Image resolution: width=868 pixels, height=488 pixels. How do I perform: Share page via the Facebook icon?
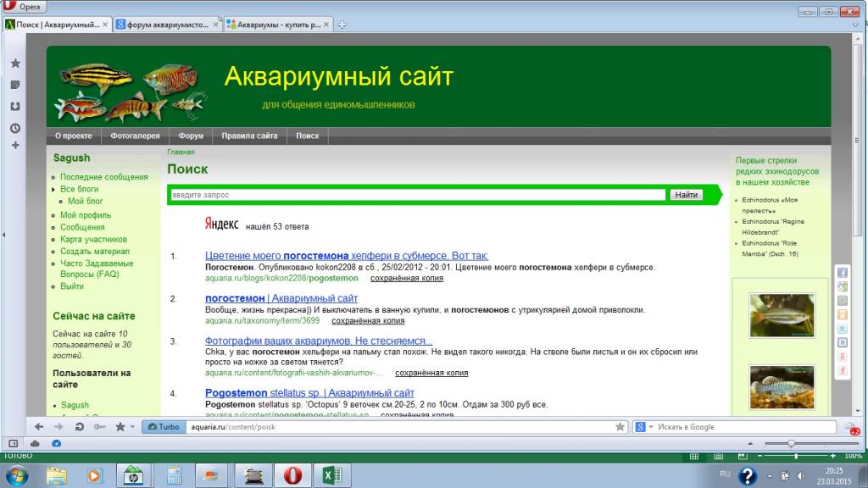pyautogui.click(x=843, y=273)
